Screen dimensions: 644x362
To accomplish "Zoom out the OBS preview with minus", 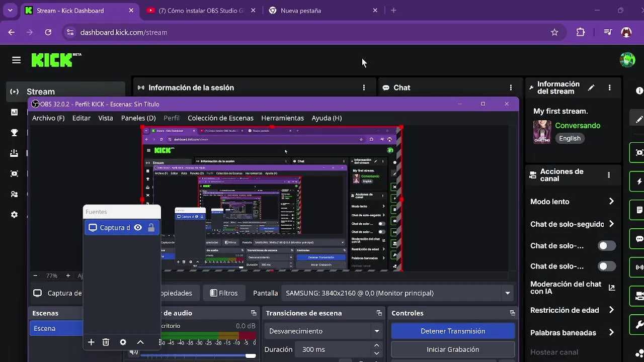I will 35,276.
